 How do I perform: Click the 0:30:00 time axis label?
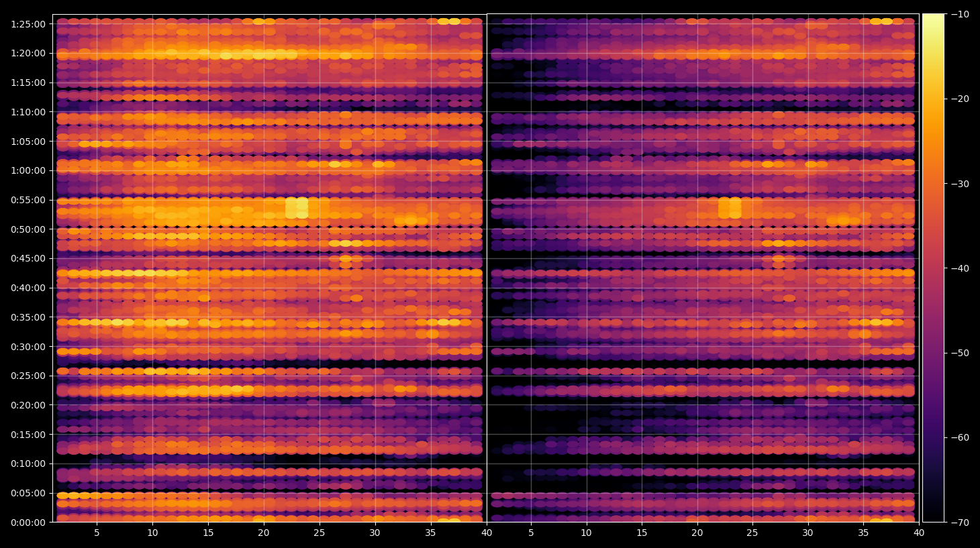point(28,347)
